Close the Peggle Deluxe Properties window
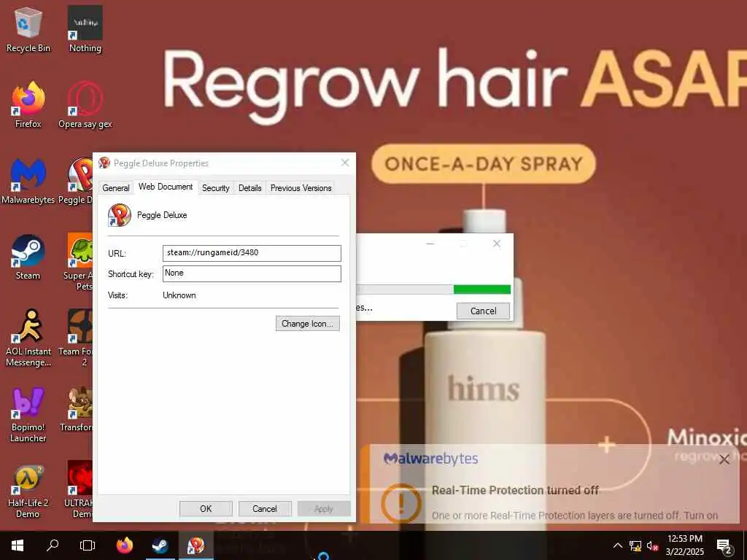The image size is (747, 560). 345,163
